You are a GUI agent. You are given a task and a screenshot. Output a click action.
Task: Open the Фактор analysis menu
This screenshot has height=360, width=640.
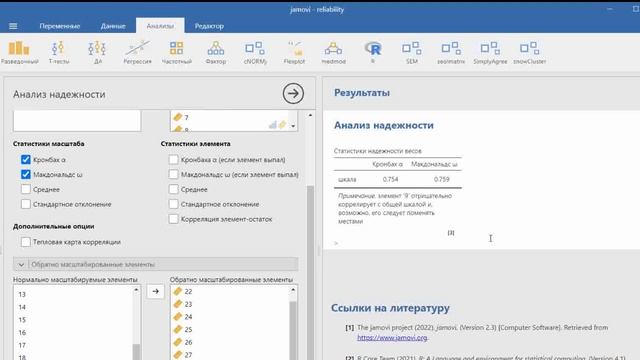tap(216, 53)
